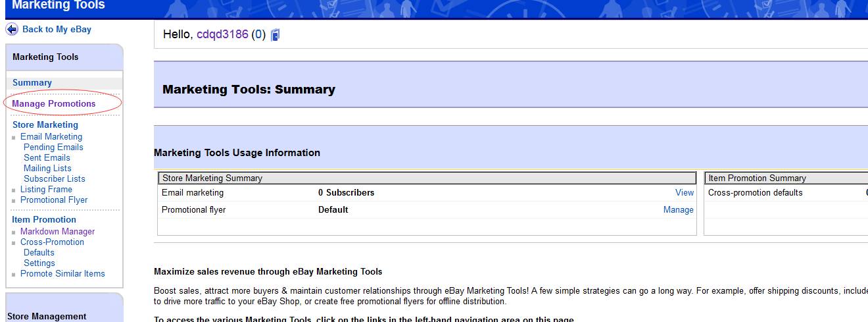Click the Item Promotion Summary table header
Viewport: 868px width, 322px height.
coord(786,178)
